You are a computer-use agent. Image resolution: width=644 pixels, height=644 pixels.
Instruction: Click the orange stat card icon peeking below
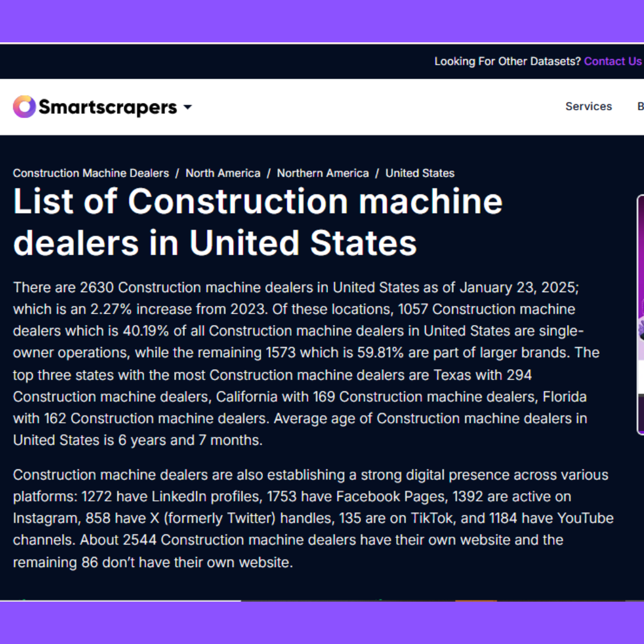click(476, 600)
